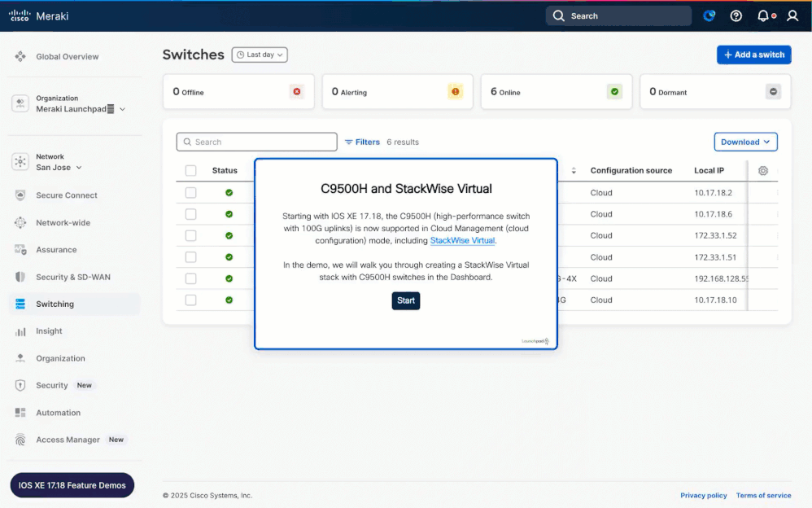Click the Switching sidebar icon

click(x=20, y=304)
